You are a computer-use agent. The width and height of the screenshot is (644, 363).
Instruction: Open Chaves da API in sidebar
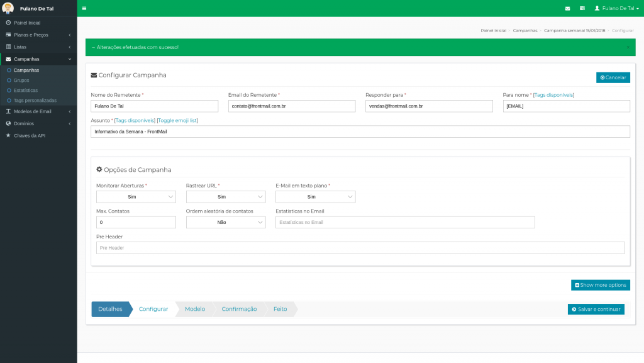click(x=30, y=135)
